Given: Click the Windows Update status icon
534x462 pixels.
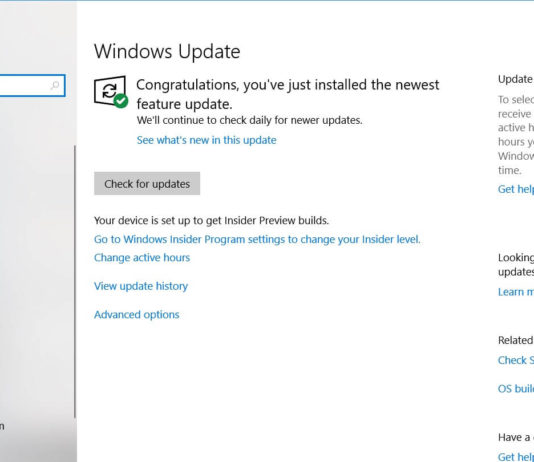Looking at the screenshot, I should coord(111,92).
